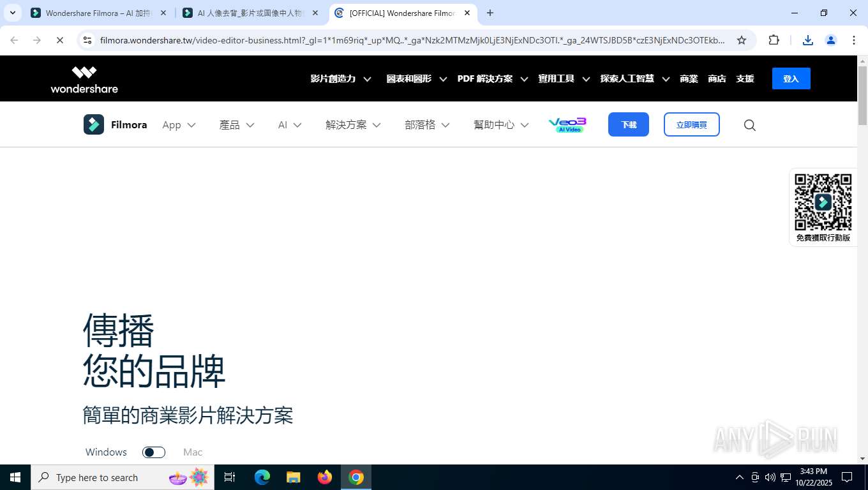
Task: Expand the AI dropdown
Action: (290, 125)
